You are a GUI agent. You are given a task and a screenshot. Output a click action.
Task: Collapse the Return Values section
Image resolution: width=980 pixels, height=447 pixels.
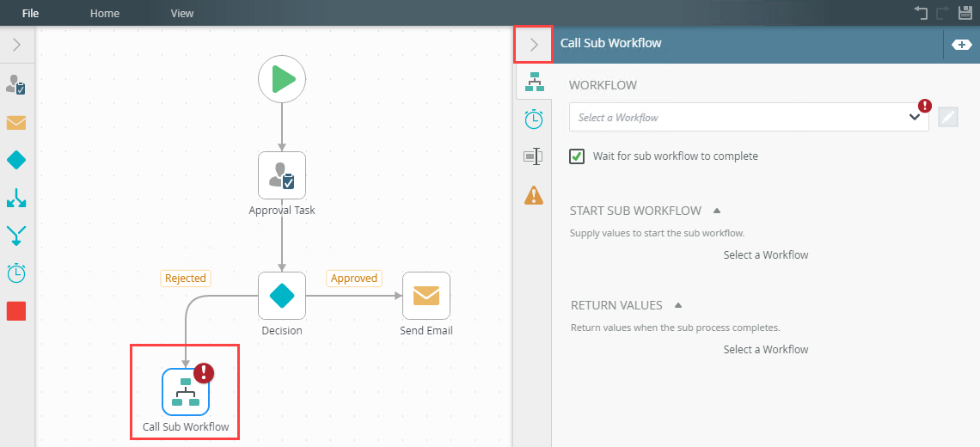point(678,305)
